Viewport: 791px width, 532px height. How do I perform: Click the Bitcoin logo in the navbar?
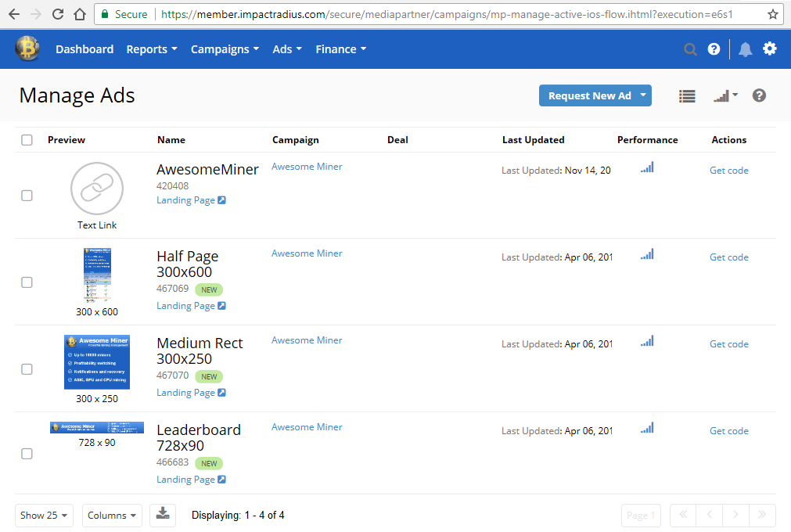click(x=27, y=49)
